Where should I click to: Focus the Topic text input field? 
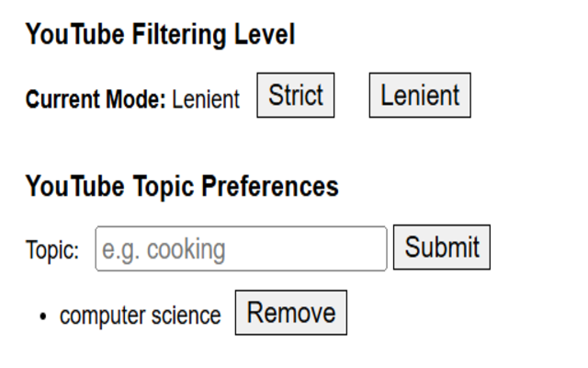click(241, 248)
